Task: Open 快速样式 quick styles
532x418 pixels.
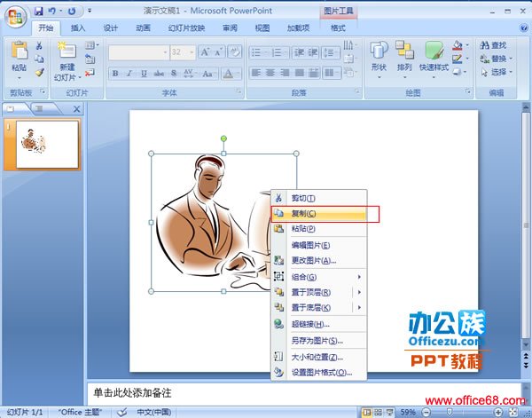Action: click(x=434, y=59)
